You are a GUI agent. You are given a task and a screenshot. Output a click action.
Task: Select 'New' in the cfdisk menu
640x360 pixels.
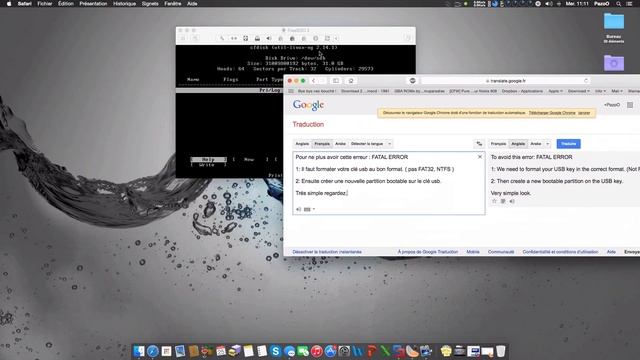[249, 159]
